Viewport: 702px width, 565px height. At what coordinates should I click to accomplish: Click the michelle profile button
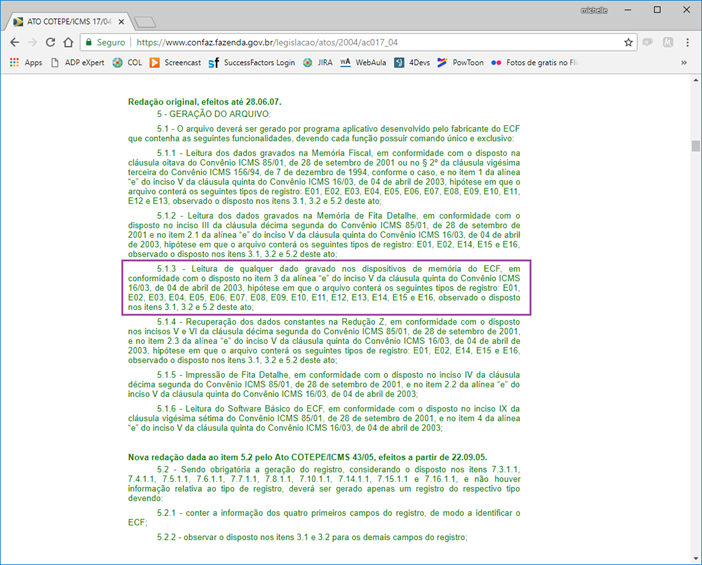click(x=594, y=10)
